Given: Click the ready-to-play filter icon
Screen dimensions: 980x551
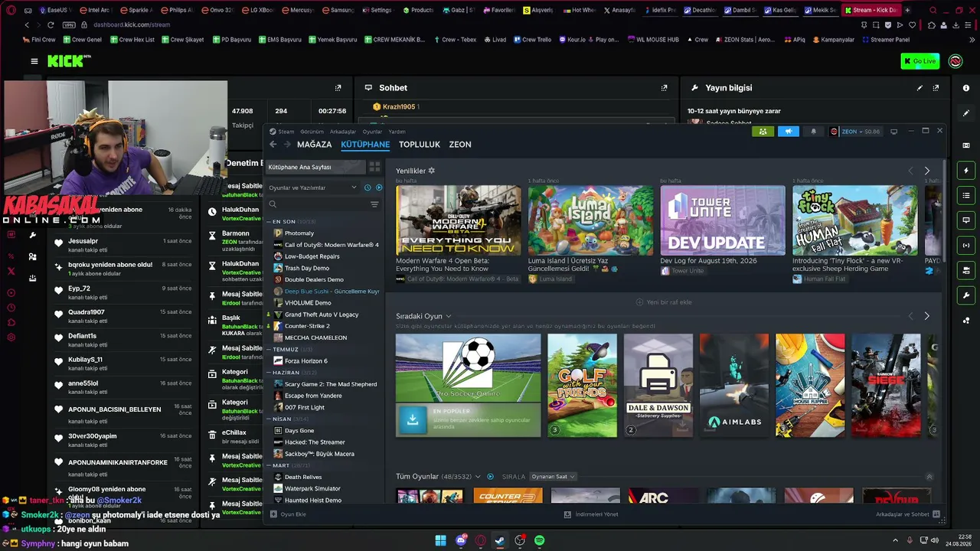Looking at the screenshot, I should [378, 187].
